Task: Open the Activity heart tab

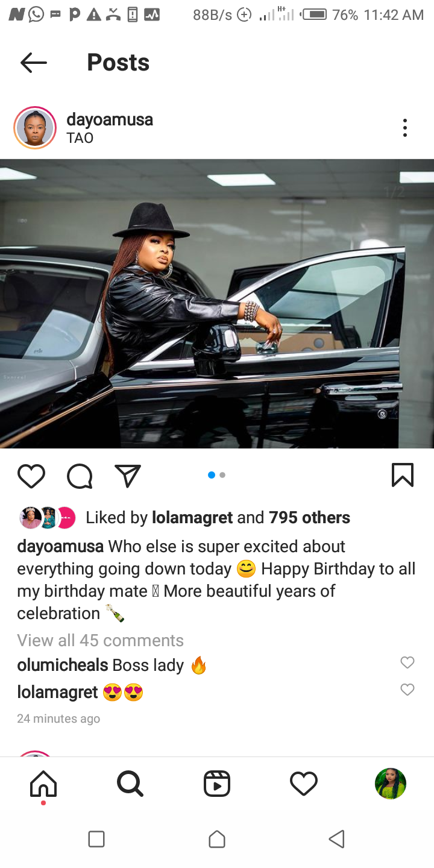Action: [x=304, y=784]
